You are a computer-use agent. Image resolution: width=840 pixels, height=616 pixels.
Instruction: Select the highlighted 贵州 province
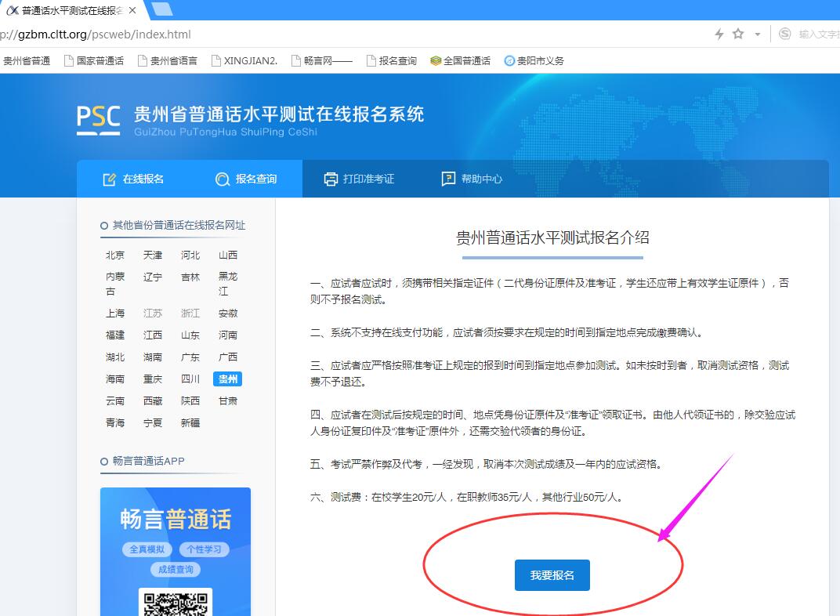[x=227, y=379]
